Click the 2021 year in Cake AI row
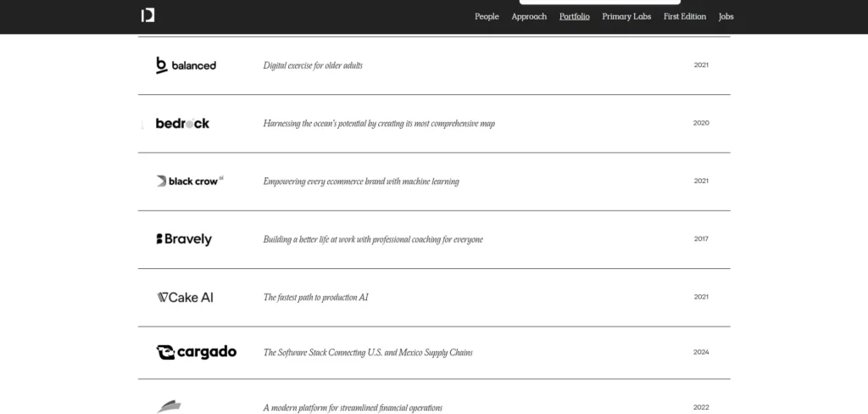 (x=701, y=297)
